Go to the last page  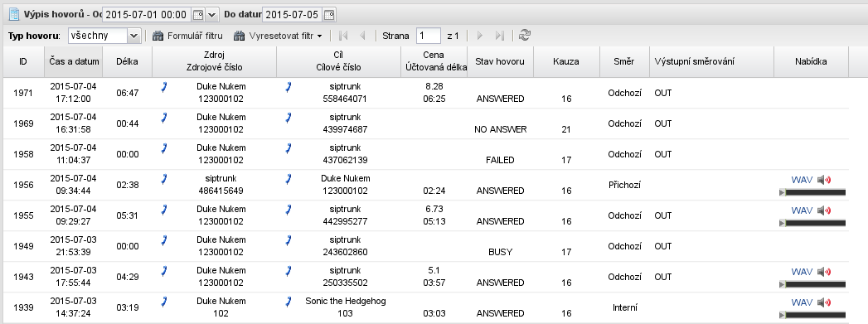point(499,36)
